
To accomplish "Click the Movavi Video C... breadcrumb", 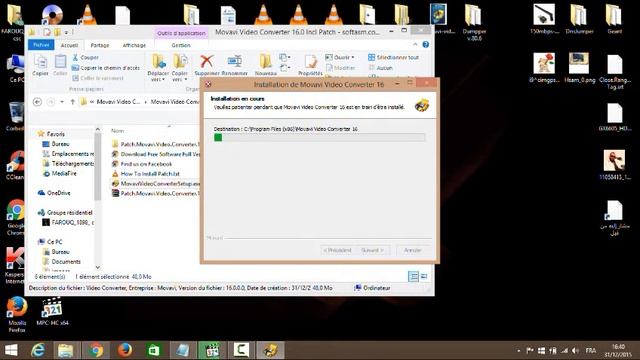I will 118,102.
